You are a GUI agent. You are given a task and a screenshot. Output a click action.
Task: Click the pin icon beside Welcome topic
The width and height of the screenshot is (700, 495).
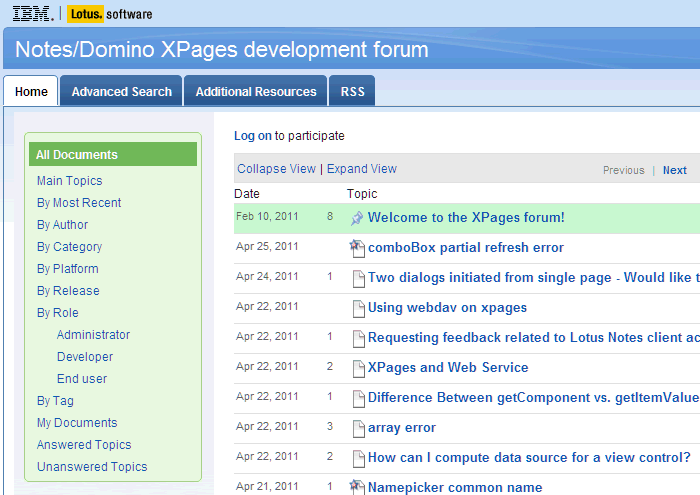(x=357, y=218)
